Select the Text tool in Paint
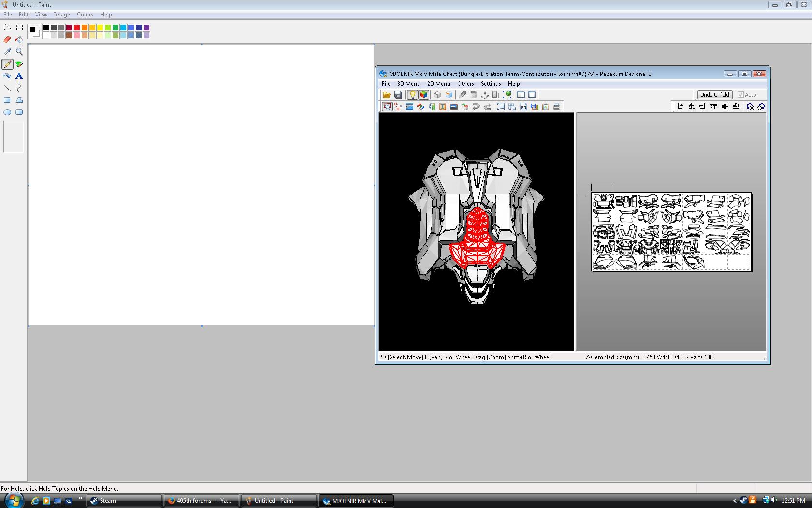This screenshot has width=812, height=508. click(19, 76)
